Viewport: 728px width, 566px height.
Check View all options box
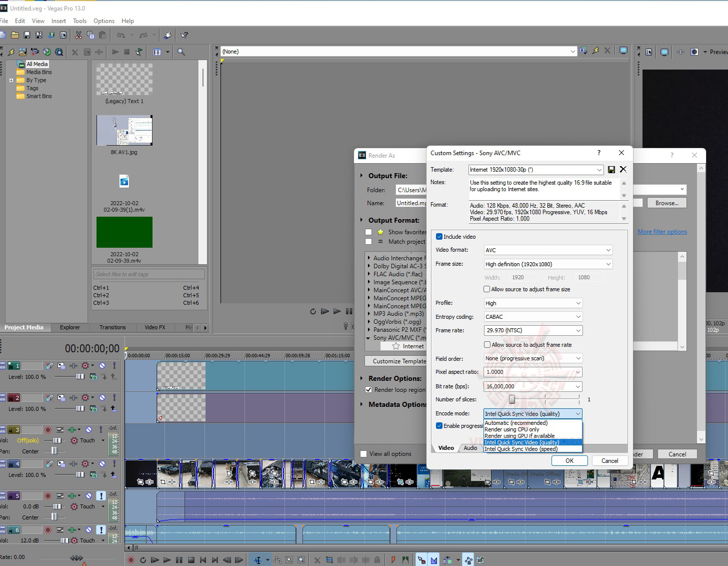click(x=363, y=454)
